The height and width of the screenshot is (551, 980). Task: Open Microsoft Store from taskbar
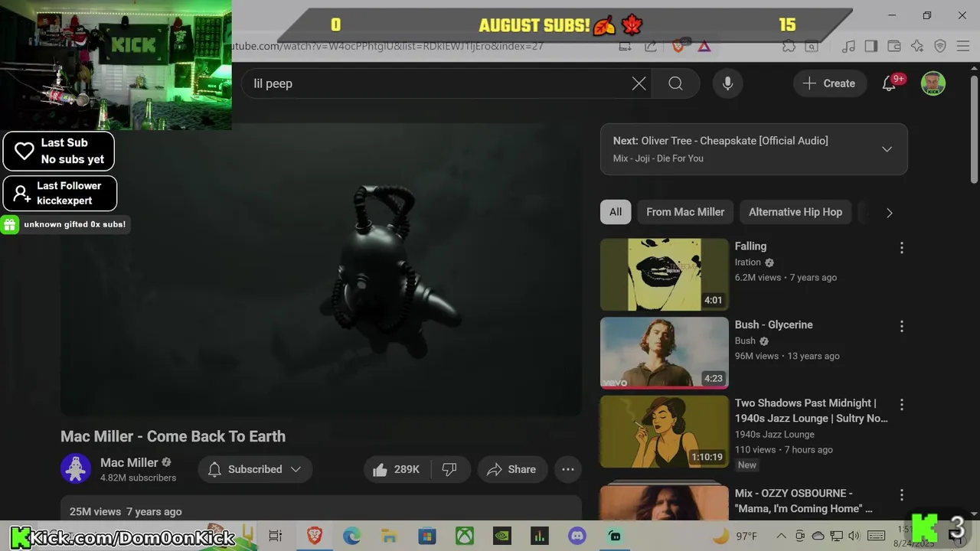426,536
